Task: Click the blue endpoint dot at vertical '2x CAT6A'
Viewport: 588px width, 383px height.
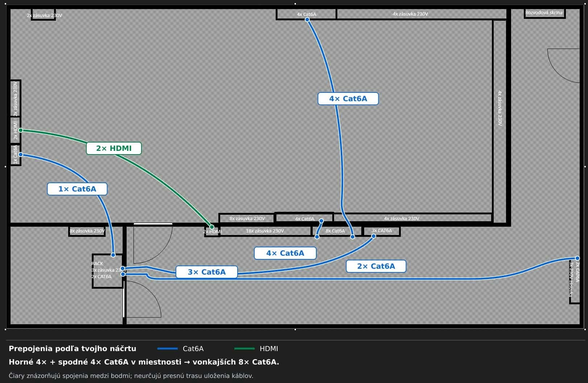Action: tap(577, 259)
